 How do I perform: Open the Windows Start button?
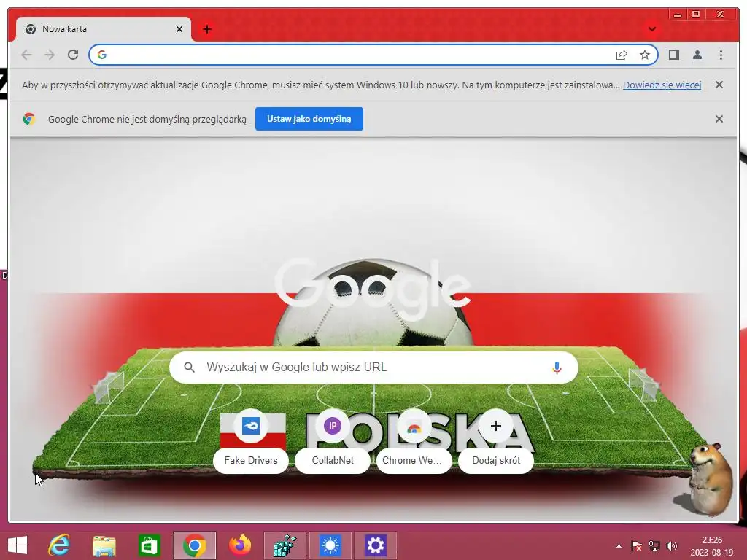[x=18, y=545]
